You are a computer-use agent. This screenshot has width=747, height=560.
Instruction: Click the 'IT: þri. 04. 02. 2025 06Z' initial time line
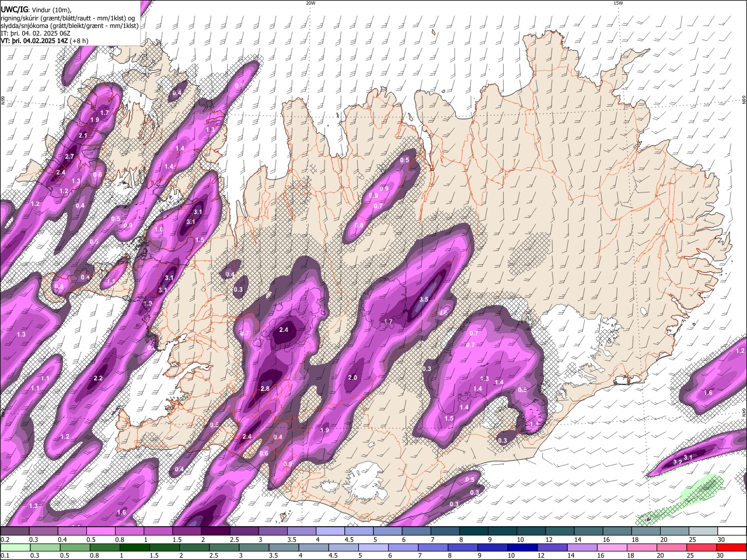click(x=36, y=33)
